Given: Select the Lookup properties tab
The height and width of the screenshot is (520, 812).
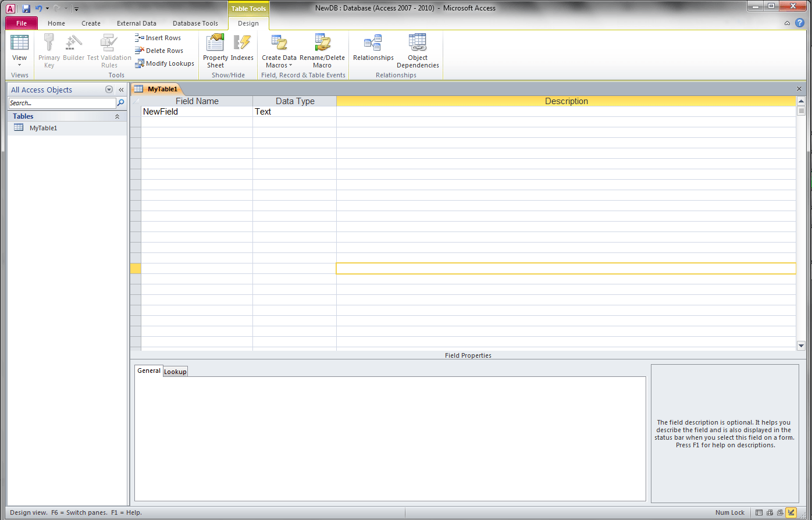Looking at the screenshot, I should point(175,372).
